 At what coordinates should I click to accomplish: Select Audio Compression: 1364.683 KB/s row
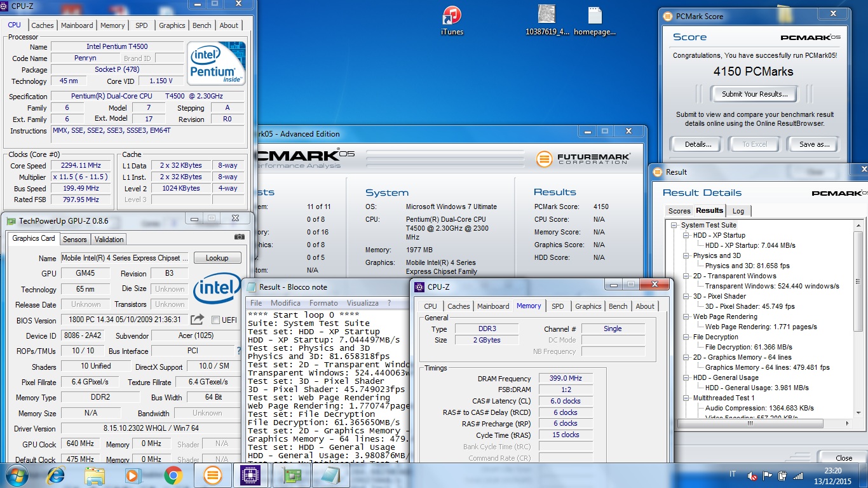point(759,408)
